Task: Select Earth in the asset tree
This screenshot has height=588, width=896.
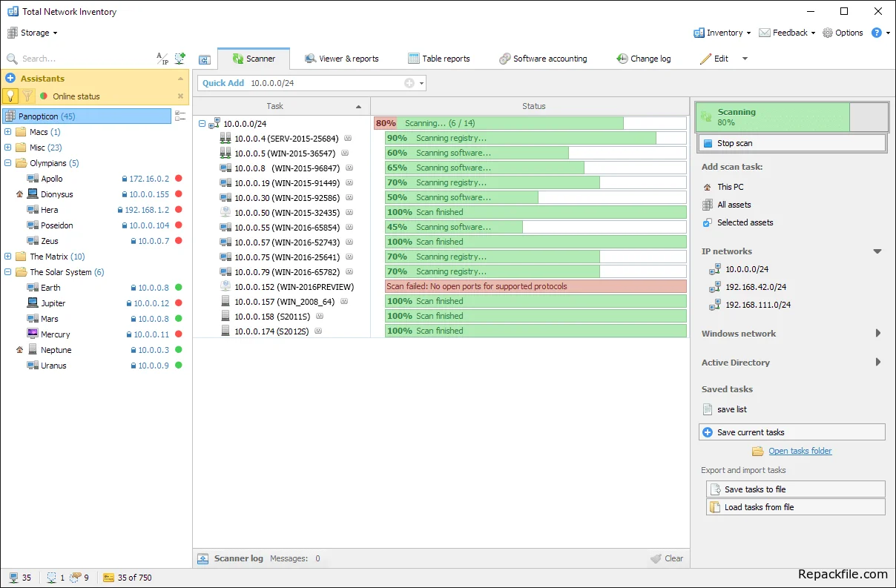Action: pos(51,288)
